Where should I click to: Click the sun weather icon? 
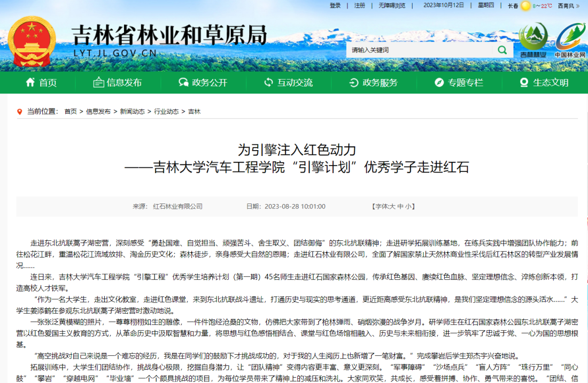pyautogui.click(x=526, y=6)
